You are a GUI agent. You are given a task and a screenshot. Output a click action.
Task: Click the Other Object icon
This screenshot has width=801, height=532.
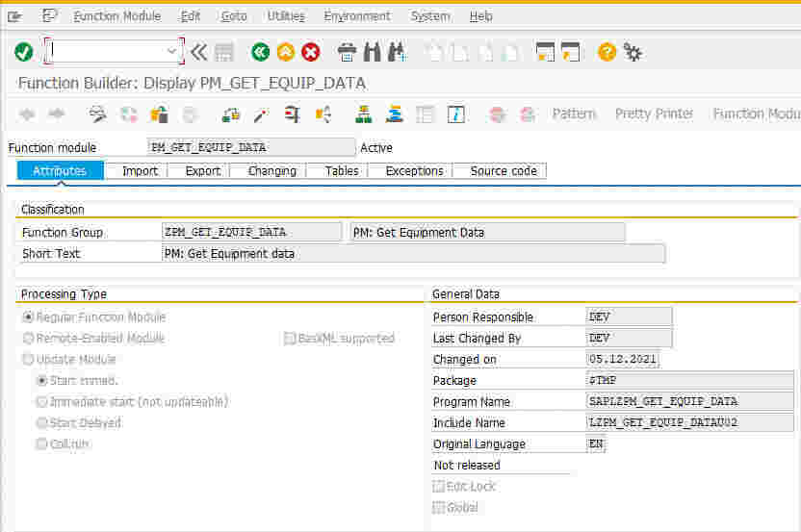pos(159,114)
